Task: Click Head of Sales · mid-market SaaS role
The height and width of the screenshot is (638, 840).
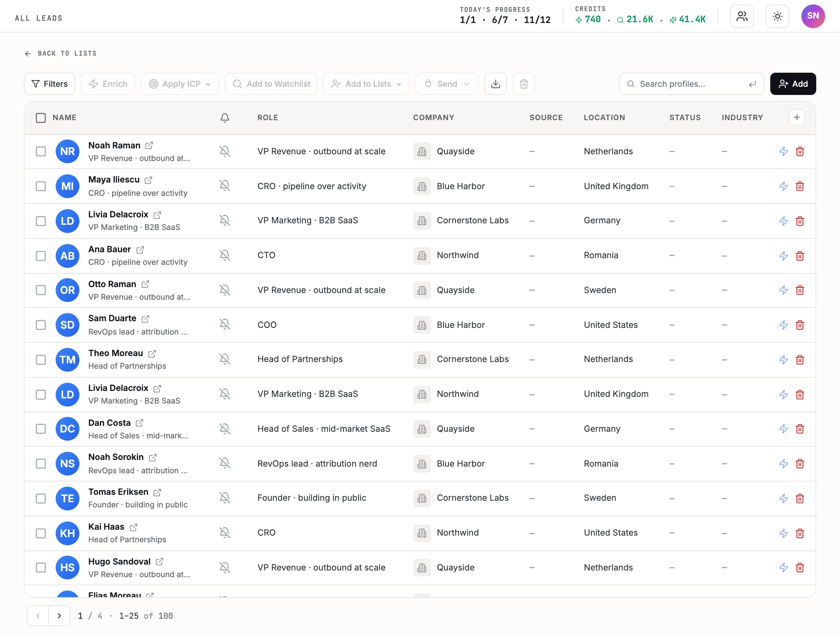Action: [x=324, y=429]
